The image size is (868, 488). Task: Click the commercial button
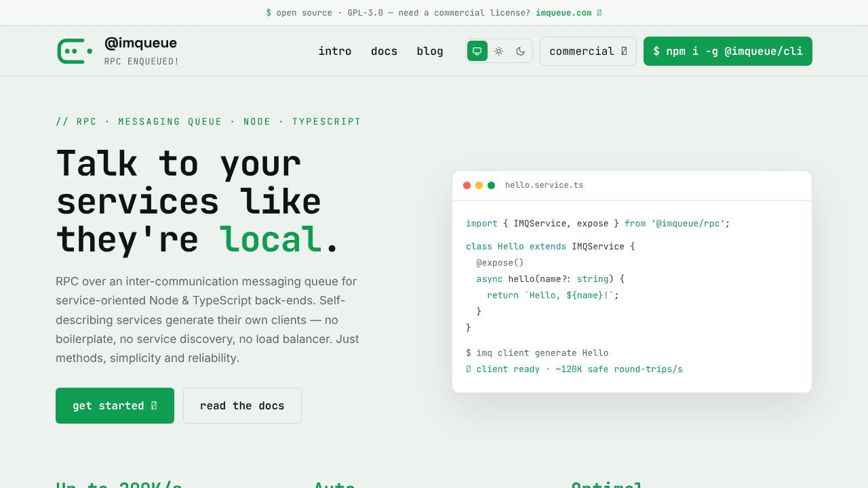(x=588, y=51)
